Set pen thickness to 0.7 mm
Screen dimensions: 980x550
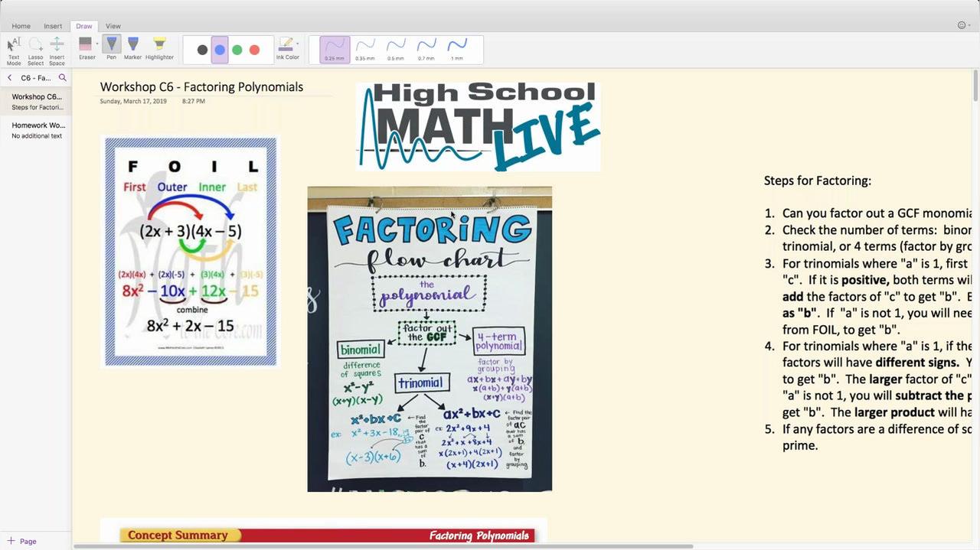[426, 49]
